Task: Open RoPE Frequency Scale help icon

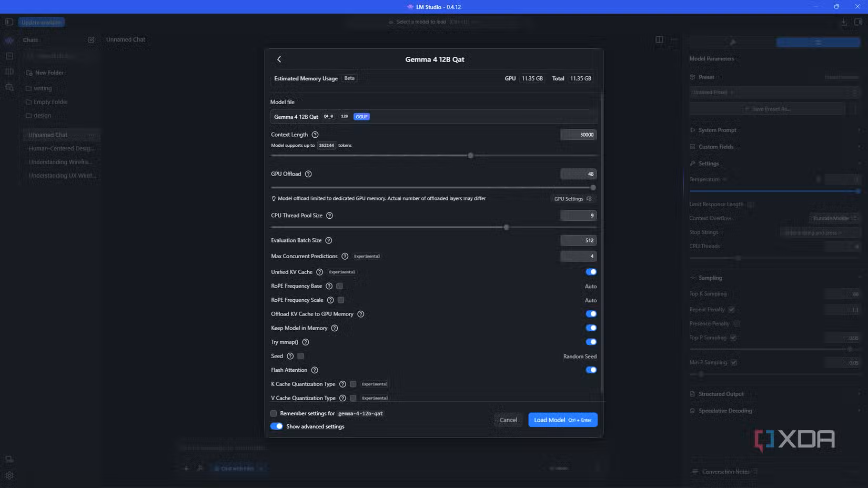Action: (x=330, y=300)
